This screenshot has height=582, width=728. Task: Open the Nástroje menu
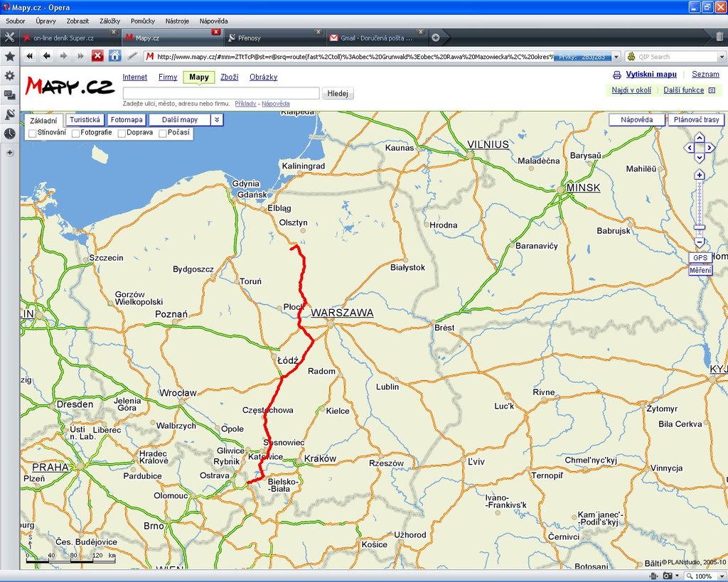(x=177, y=21)
